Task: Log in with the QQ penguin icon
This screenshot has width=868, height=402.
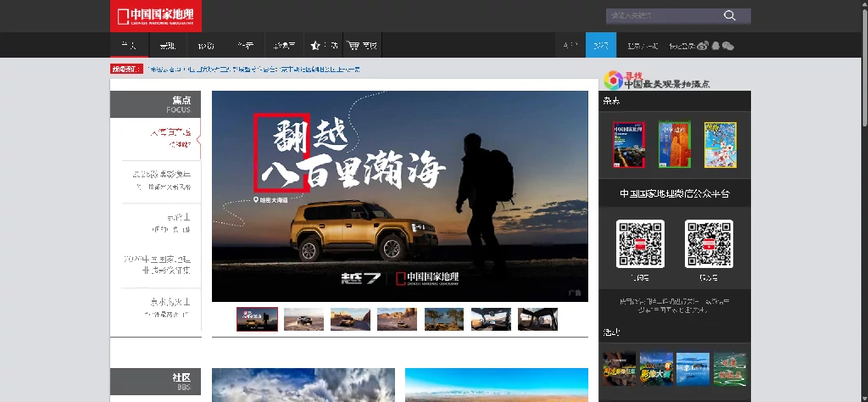Action: click(x=715, y=46)
